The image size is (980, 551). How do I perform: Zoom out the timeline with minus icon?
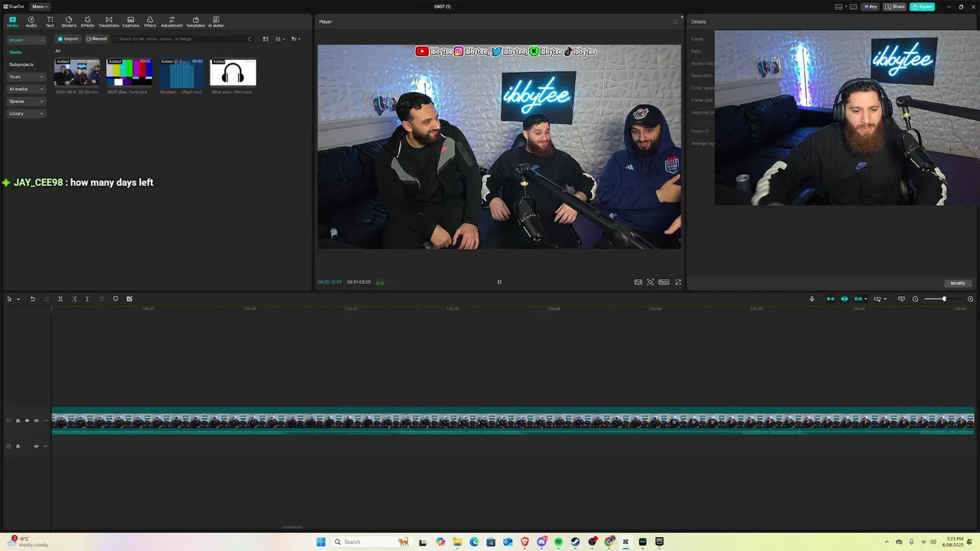(x=915, y=298)
